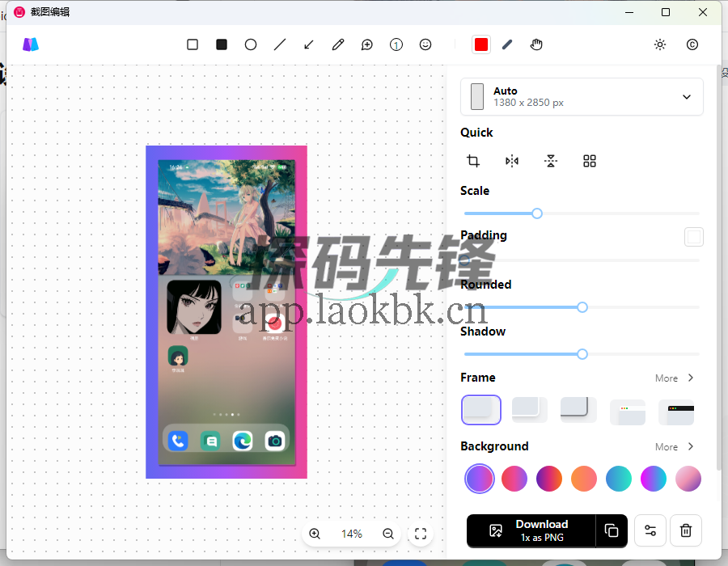The image size is (728, 566).
Task: Select the straight line tool
Action: pos(280,44)
